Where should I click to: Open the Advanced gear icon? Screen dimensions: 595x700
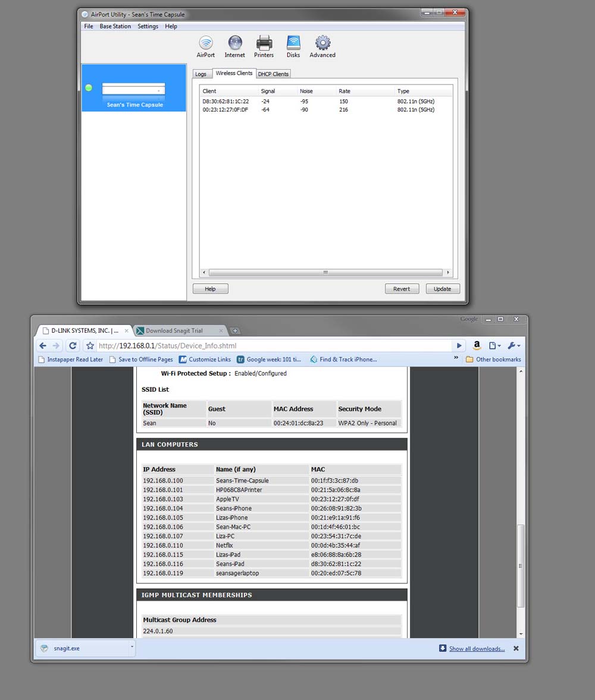322,47
